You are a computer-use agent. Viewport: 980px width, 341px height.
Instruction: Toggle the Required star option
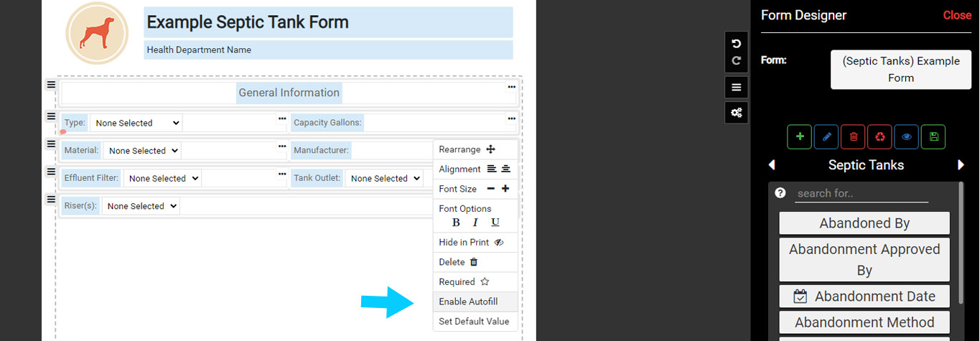[474, 282]
